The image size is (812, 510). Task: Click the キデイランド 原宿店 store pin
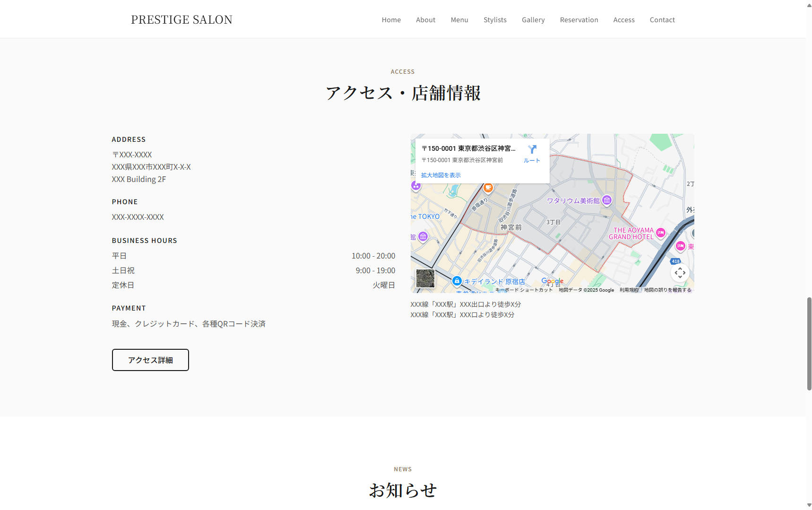[457, 280]
